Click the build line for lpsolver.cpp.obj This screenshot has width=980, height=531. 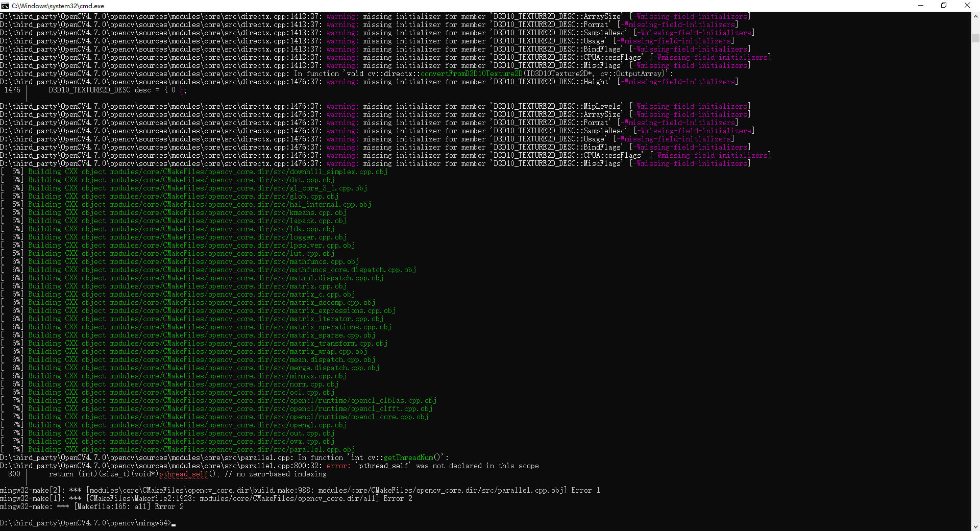[x=178, y=245]
